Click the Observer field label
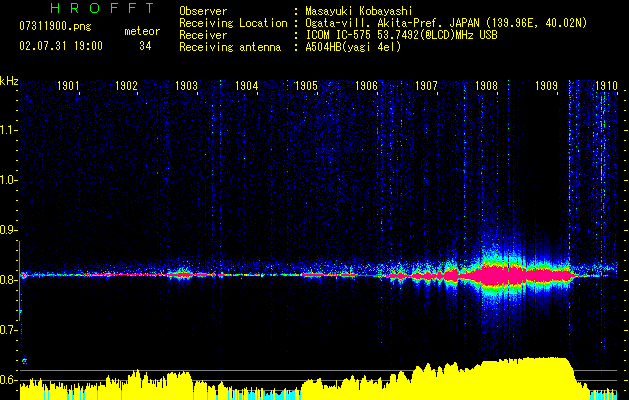This screenshot has width=629, height=400. tap(203, 11)
